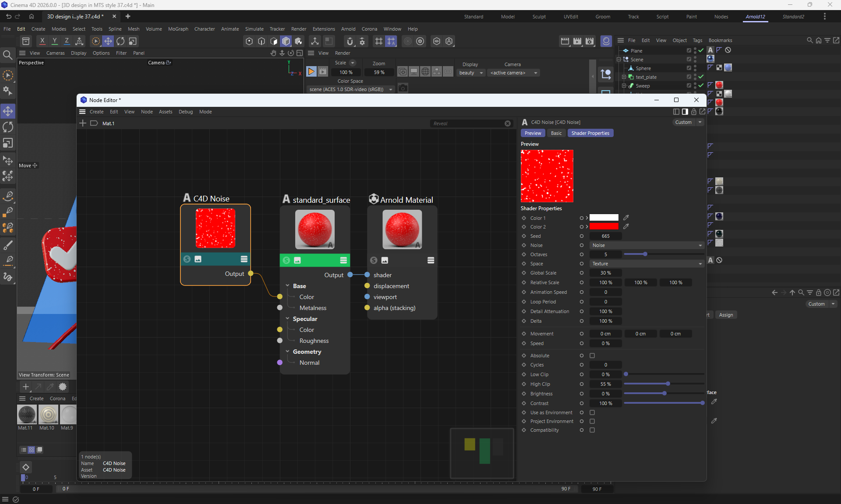Open the MoGraph menu
Viewport: 841px width, 504px height.
(x=178, y=29)
